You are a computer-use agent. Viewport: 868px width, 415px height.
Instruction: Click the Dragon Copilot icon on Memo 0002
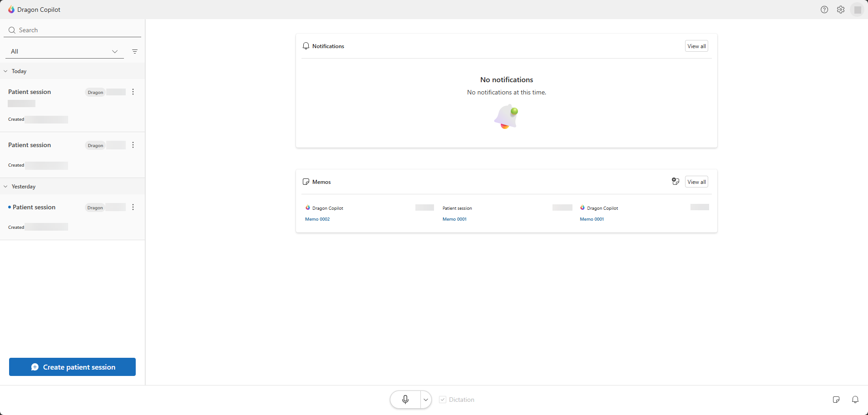click(308, 207)
